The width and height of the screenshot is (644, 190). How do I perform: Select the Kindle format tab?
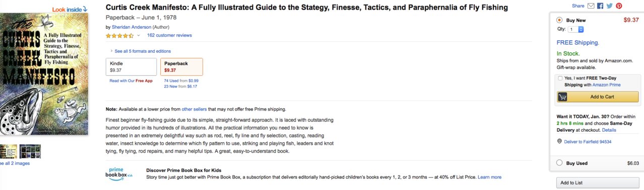pyautogui.click(x=131, y=67)
